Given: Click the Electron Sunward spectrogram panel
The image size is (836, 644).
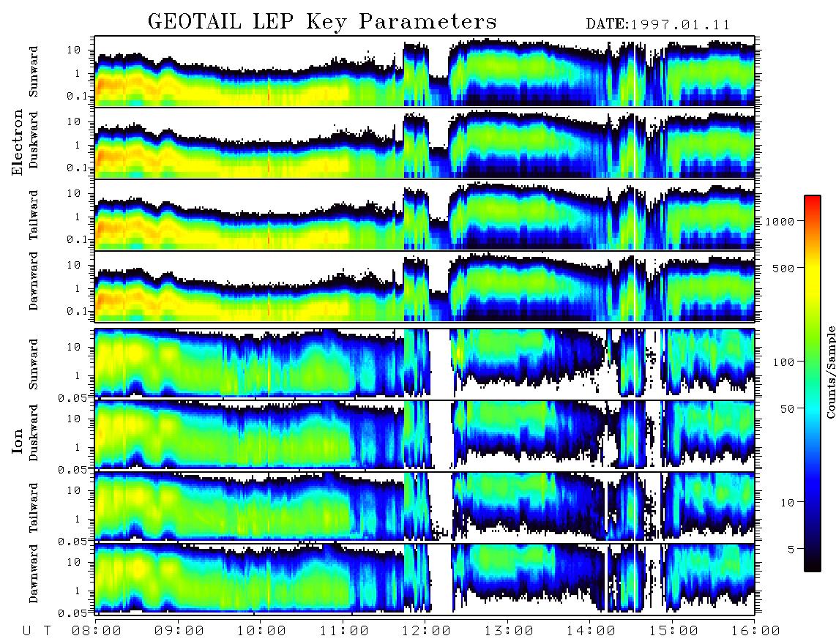Looking at the screenshot, I should 425,71.
